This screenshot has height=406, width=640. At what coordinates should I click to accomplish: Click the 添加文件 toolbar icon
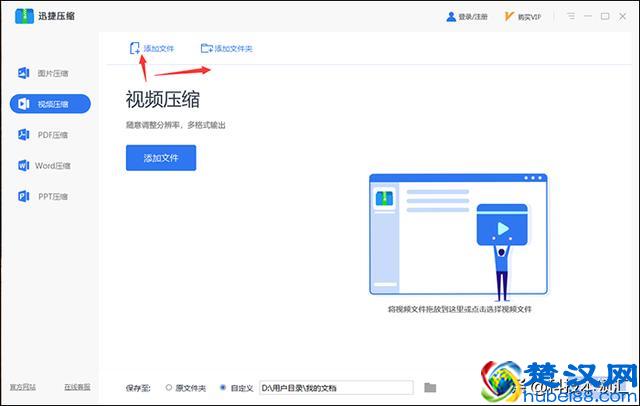pos(135,49)
